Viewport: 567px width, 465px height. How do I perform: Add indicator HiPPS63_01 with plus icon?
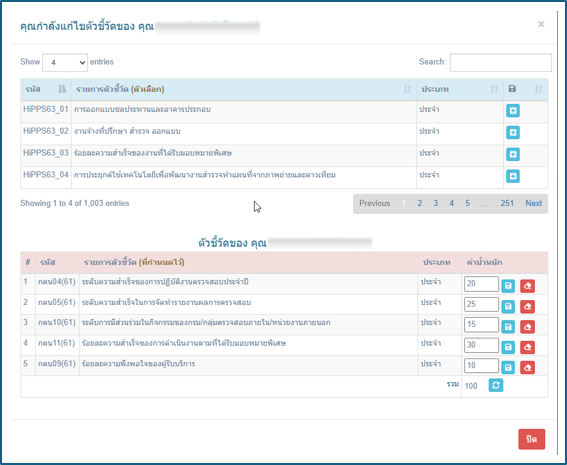512,110
